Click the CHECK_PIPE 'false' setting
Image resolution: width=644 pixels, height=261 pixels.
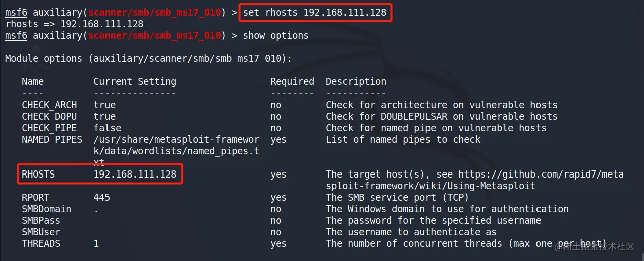click(107, 128)
